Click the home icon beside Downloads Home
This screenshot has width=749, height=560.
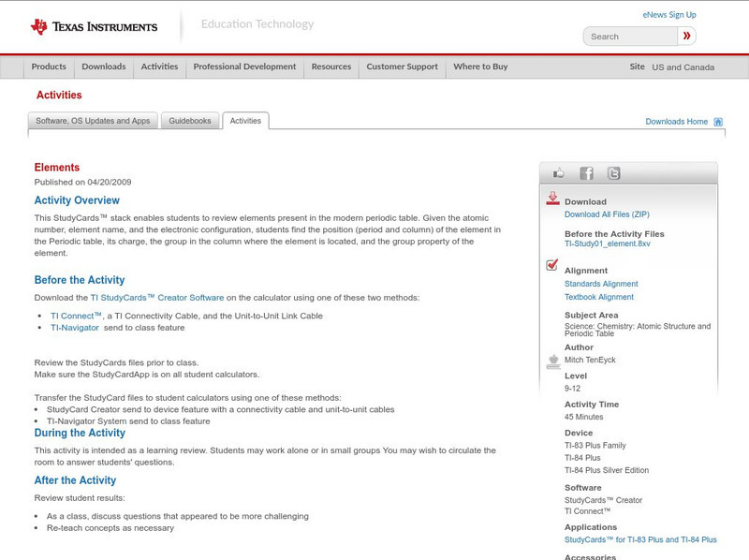click(717, 121)
